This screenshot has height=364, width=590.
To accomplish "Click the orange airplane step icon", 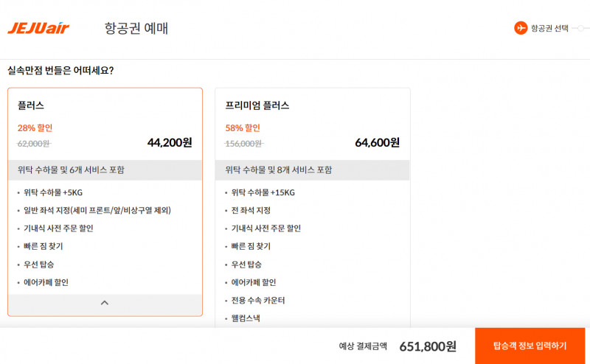I will 521,28.
